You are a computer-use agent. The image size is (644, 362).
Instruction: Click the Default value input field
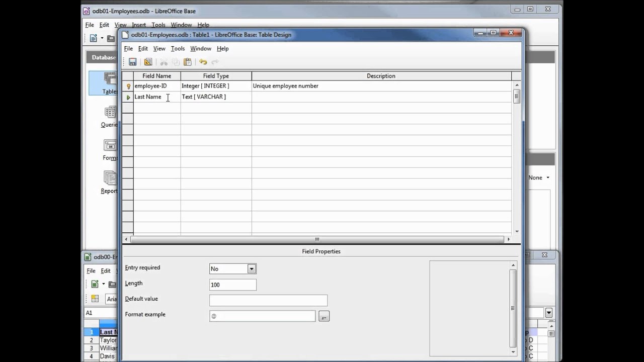(x=268, y=300)
